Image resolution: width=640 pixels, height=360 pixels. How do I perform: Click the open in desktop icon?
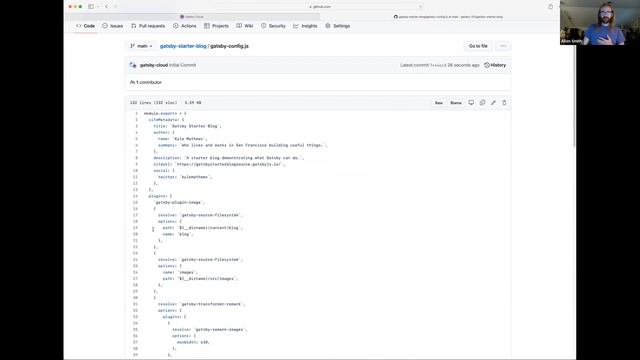(x=471, y=103)
